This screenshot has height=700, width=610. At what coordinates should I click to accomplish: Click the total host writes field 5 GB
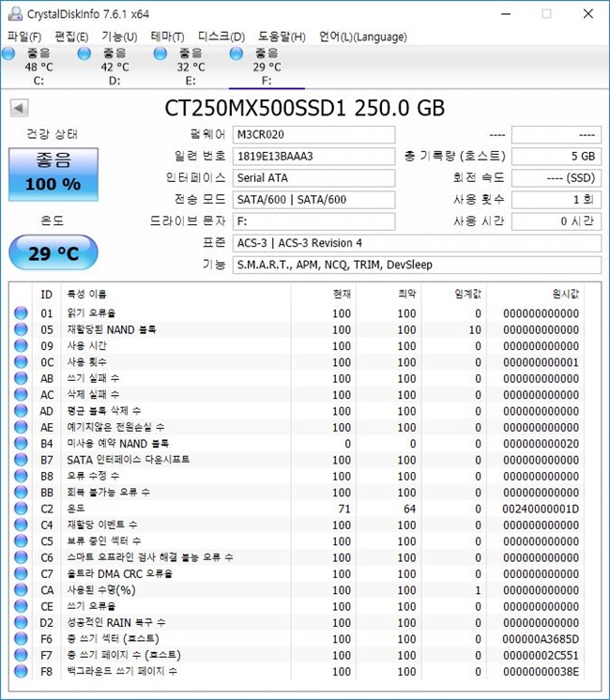557,157
